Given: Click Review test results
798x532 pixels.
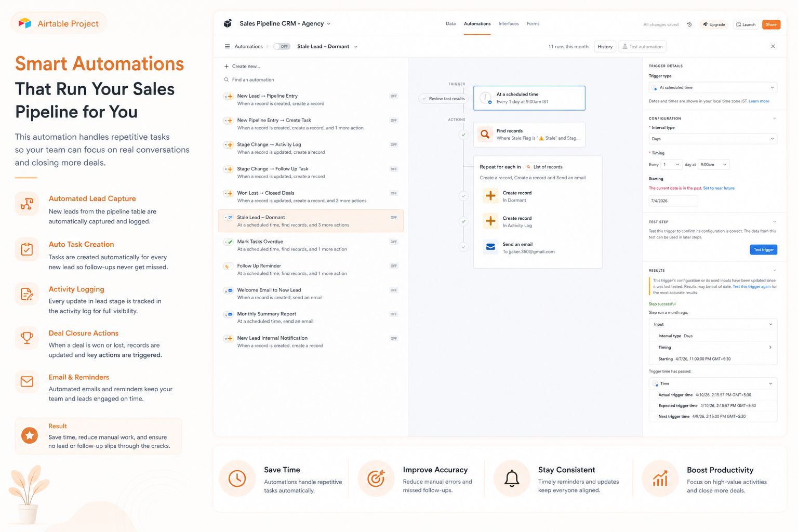Looking at the screenshot, I should (x=443, y=99).
